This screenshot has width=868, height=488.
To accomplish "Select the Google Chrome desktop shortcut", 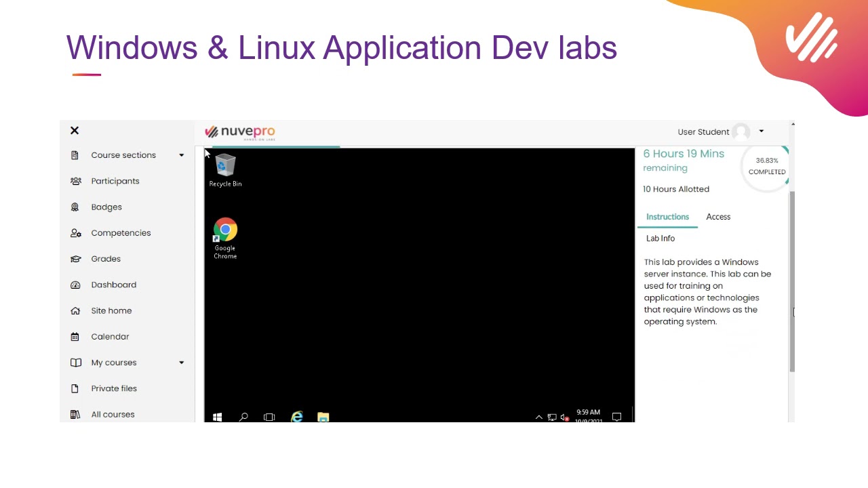I will point(225,238).
